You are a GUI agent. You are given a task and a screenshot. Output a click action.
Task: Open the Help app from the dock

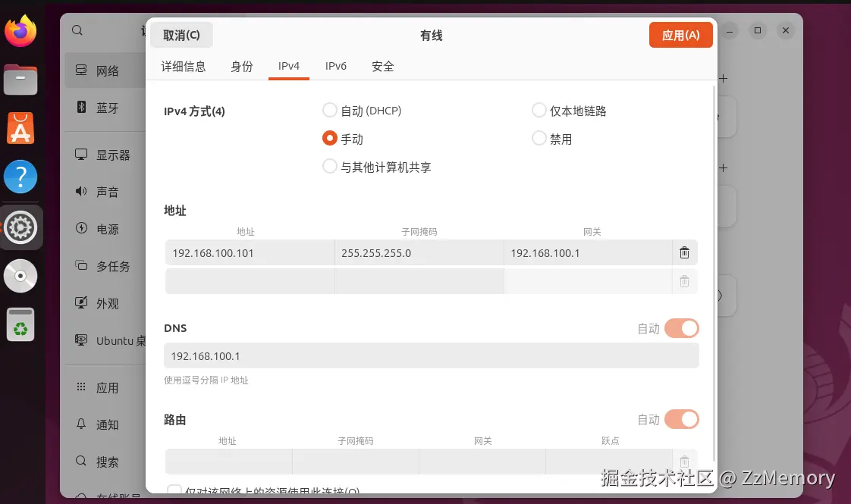pos(20,176)
